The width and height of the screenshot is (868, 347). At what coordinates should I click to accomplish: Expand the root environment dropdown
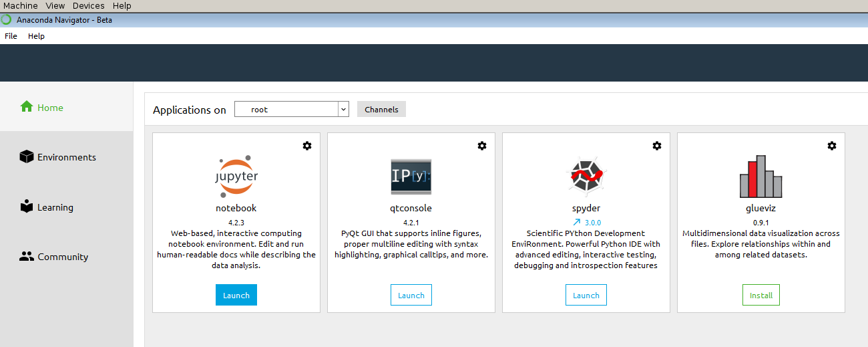[344, 109]
